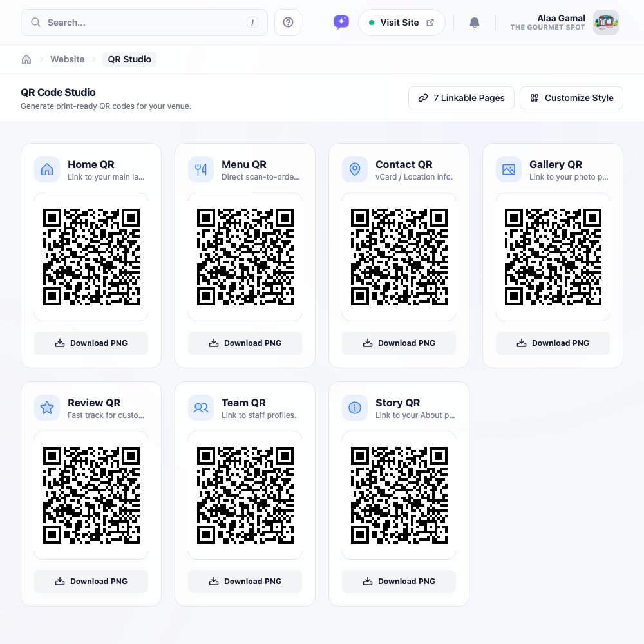The width and height of the screenshot is (644, 644).
Task: Download PNG for Story QR
Action: point(399,581)
